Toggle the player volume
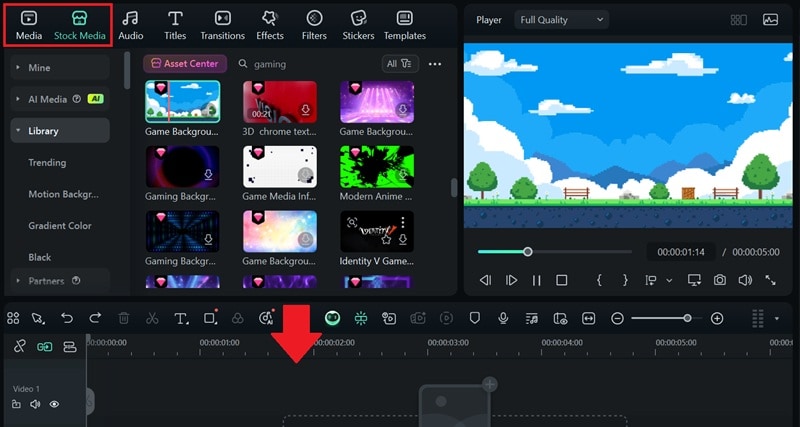Screen dimensions: 800x427 (x=745, y=280)
